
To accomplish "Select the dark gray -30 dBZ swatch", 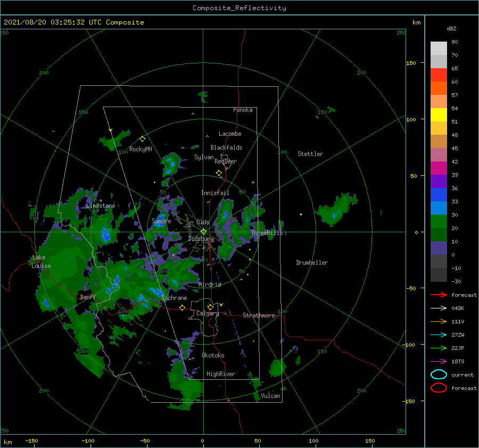I will (439, 275).
